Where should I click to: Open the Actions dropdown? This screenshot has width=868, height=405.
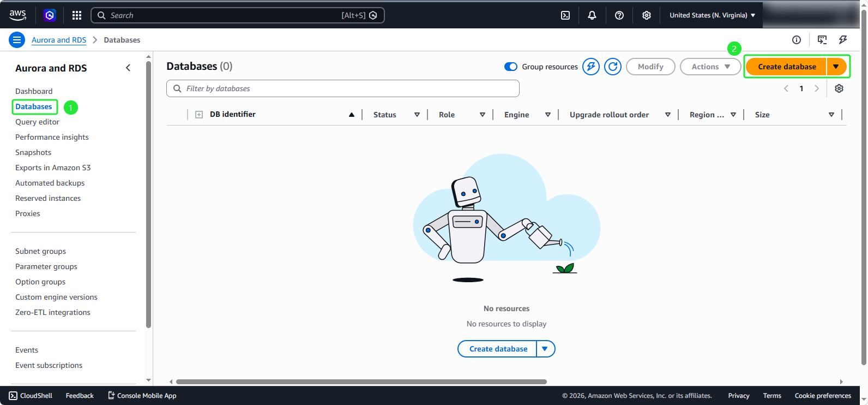(710, 67)
